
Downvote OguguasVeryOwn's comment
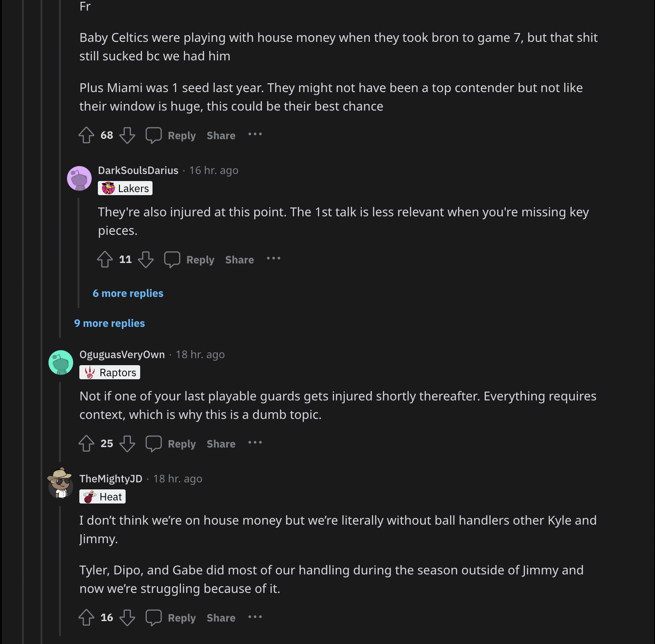coord(127,444)
